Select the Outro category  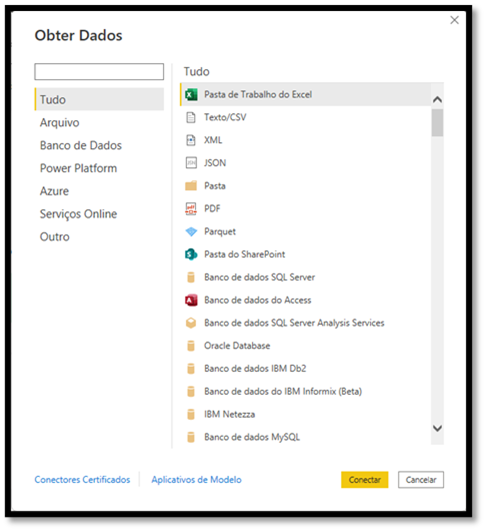pyautogui.click(x=54, y=237)
